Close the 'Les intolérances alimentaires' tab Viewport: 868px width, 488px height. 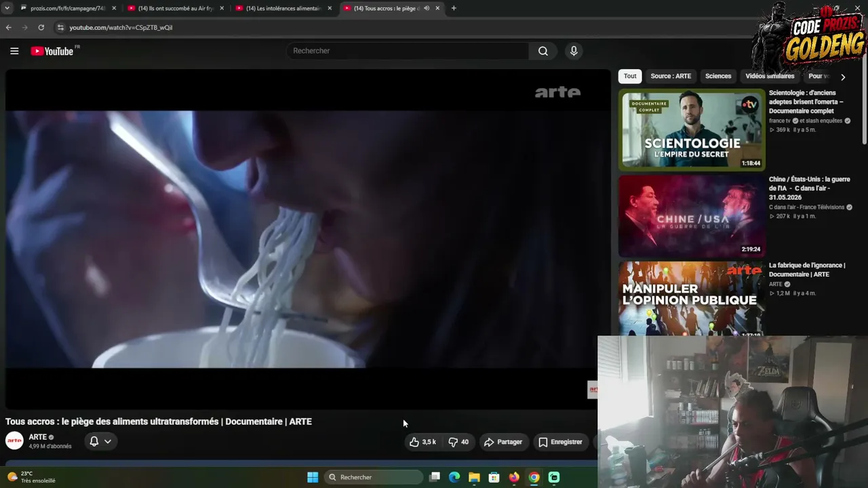pos(330,8)
